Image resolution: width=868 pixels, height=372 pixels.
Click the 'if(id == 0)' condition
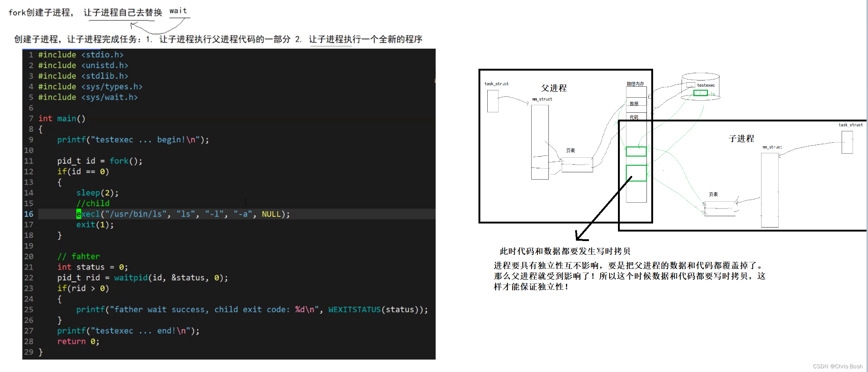pyautogui.click(x=83, y=171)
